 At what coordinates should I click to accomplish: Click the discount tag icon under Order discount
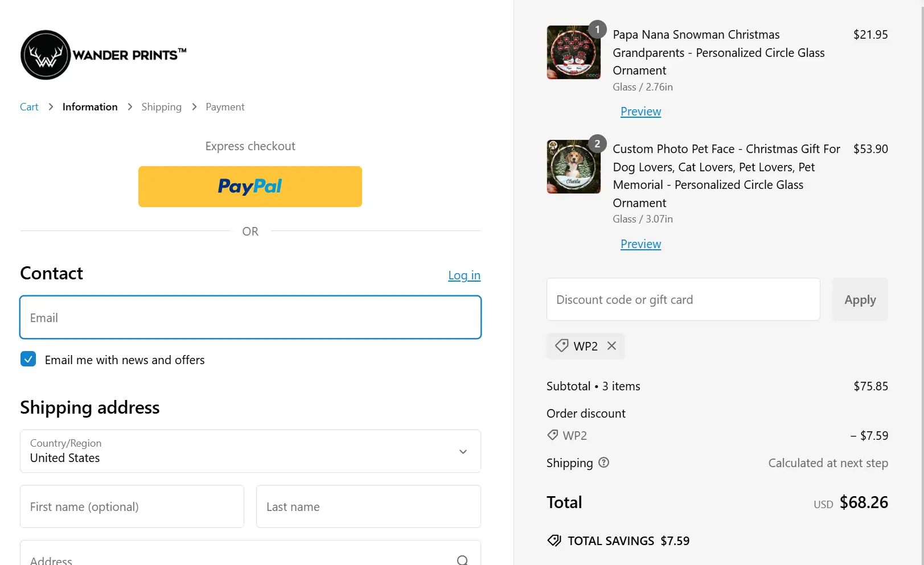tap(552, 435)
